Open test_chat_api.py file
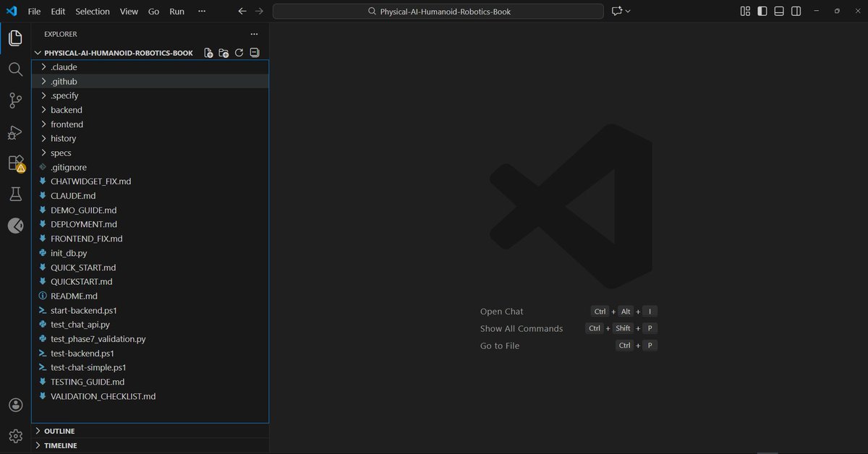868x454 pixels. [150, 325]
